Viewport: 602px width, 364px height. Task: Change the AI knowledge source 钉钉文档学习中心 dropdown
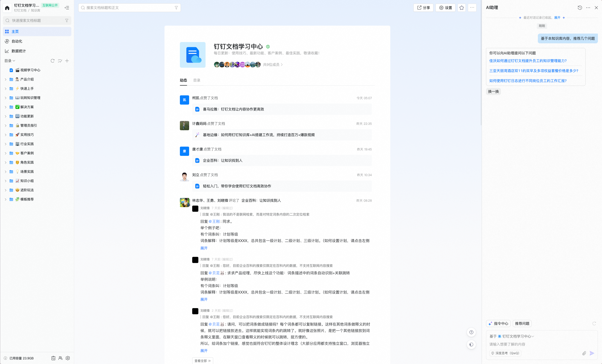[516, 336]
